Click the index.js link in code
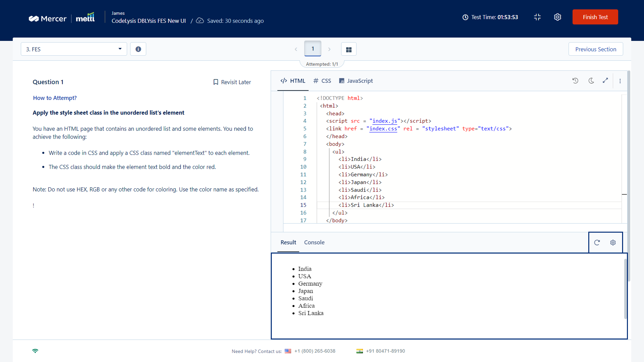Screen dimensions: 644x362 (x=384, y=121)
